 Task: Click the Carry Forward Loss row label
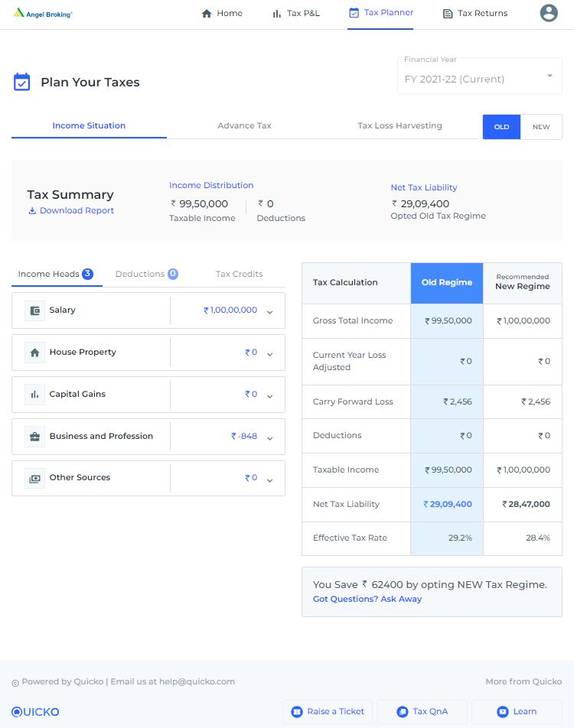coord(354,401)
